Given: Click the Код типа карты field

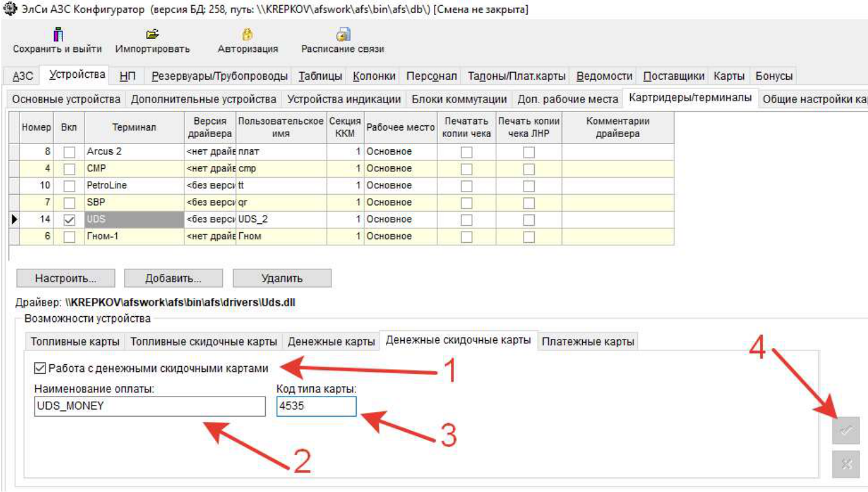Looking at the screenshot, I should coord(316,406).
